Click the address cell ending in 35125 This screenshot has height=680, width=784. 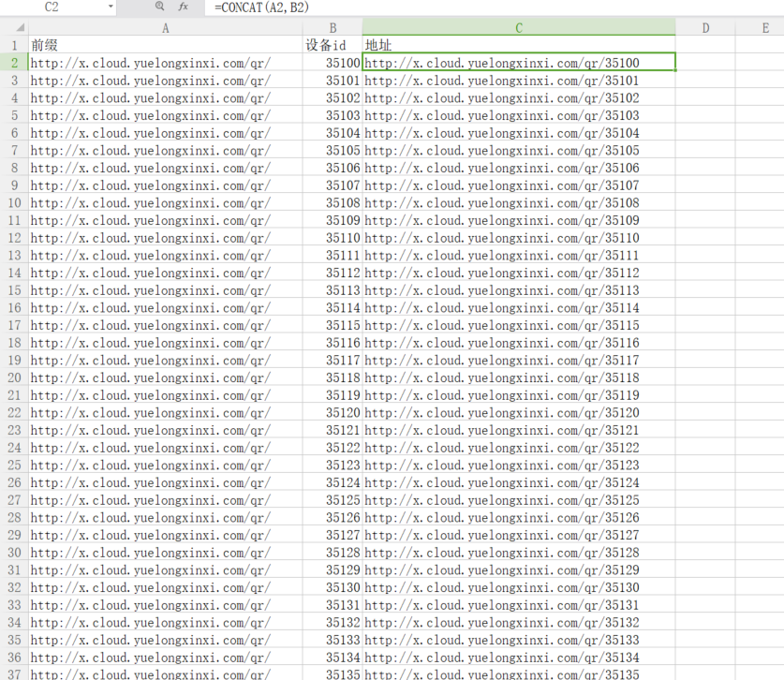coord(519,500)
